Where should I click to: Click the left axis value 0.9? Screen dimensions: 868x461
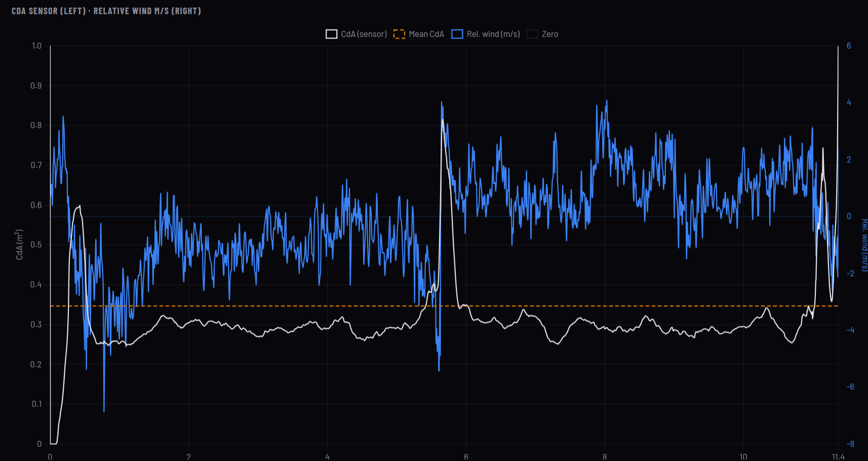[36, 86]
